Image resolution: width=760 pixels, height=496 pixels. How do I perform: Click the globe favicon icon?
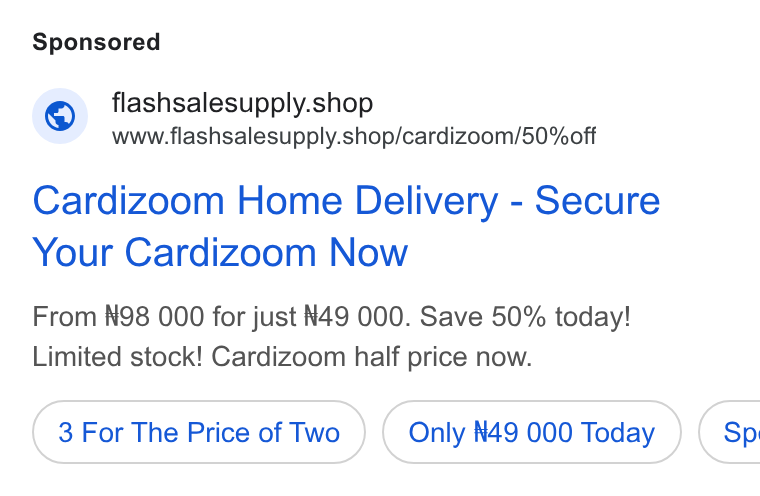(60, 116)
